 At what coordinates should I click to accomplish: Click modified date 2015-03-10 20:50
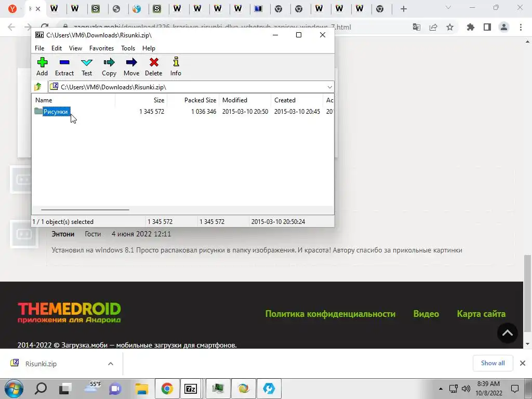(x=245, y=111)
